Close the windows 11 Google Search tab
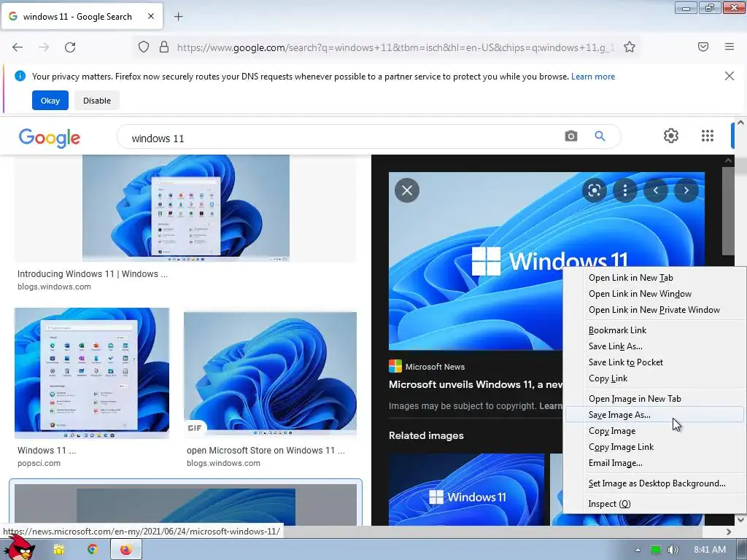The height and width of the screenshot is (560, 747). pyautogui.click(x=151, y=16)
